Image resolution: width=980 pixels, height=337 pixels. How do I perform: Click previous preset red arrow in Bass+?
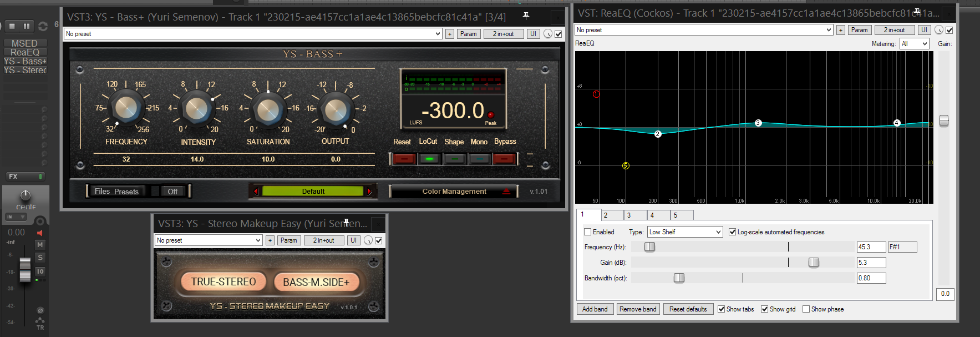click(x=256, y=192)
